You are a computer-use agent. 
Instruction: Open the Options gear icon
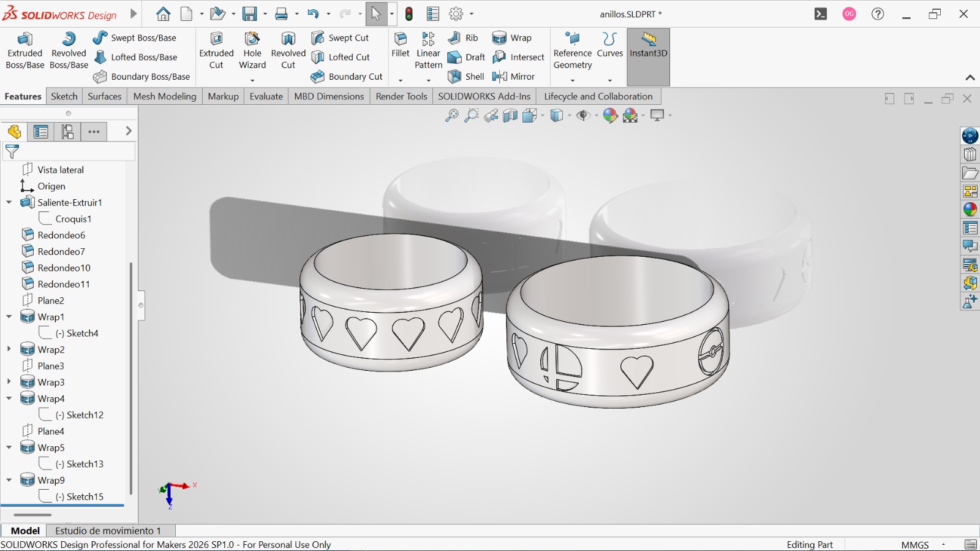point(456,13)
